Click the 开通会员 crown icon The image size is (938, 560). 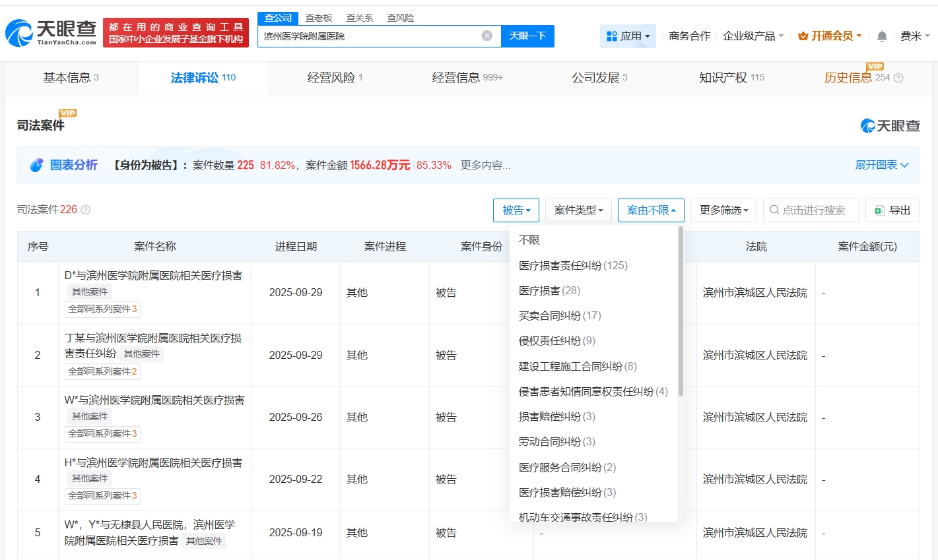[x=803, y=36]
